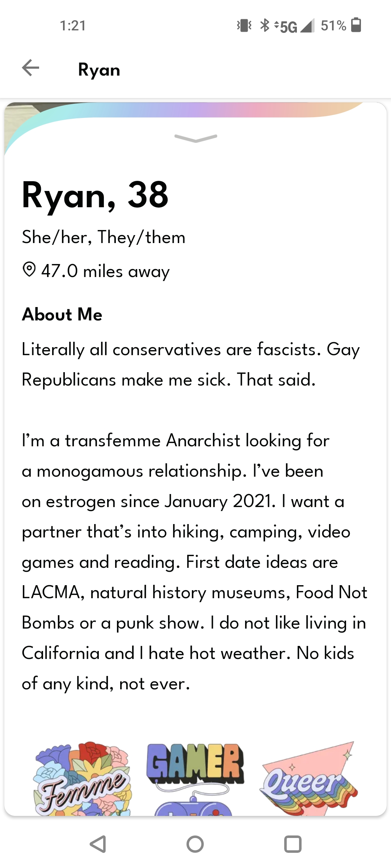Tap the Bluetooth status icon
This screenshot has height=868, width=391.
pyautogui.click(x=265, y=25)
